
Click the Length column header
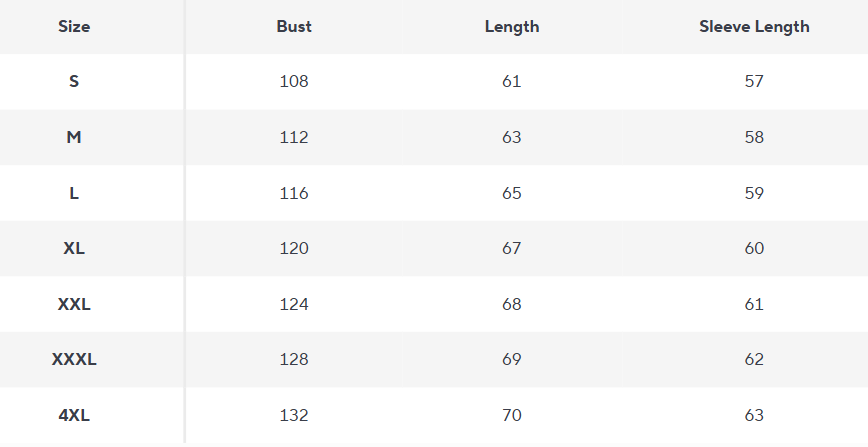coord(512,27)
